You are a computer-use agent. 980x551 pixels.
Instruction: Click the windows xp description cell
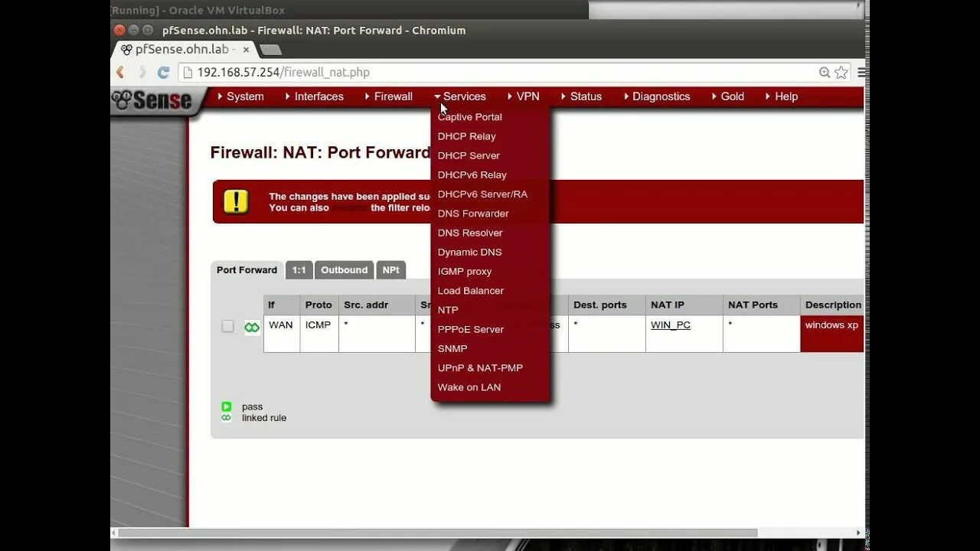point(832,334)
